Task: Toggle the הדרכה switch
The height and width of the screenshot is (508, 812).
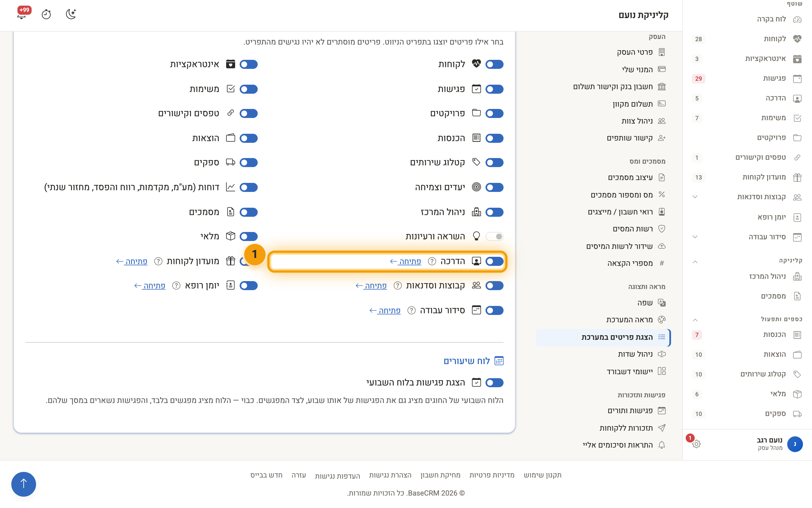Action: click(494, 261)
